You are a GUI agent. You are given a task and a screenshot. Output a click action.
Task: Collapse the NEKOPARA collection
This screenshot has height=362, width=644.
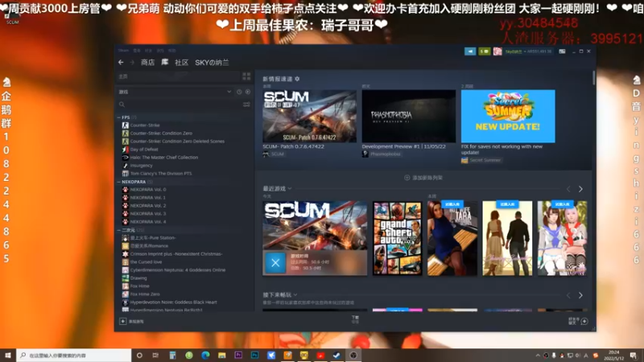pos(118,182)
